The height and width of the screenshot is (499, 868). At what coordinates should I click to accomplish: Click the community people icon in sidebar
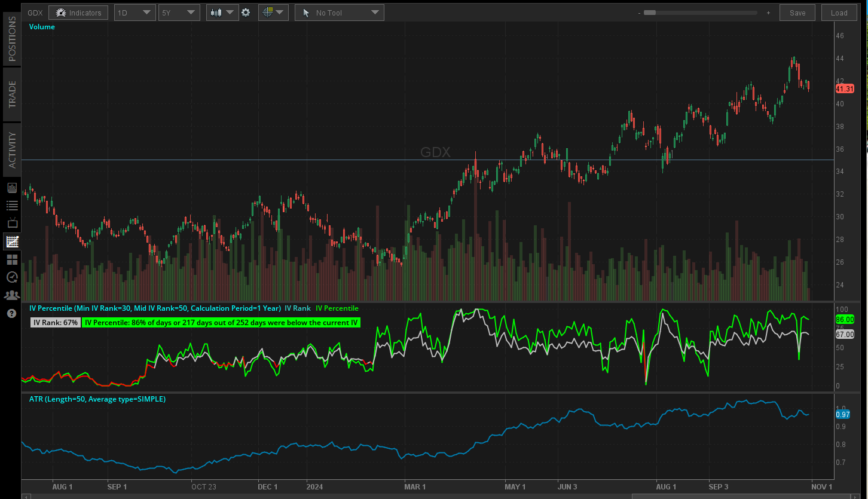point(11,295)
